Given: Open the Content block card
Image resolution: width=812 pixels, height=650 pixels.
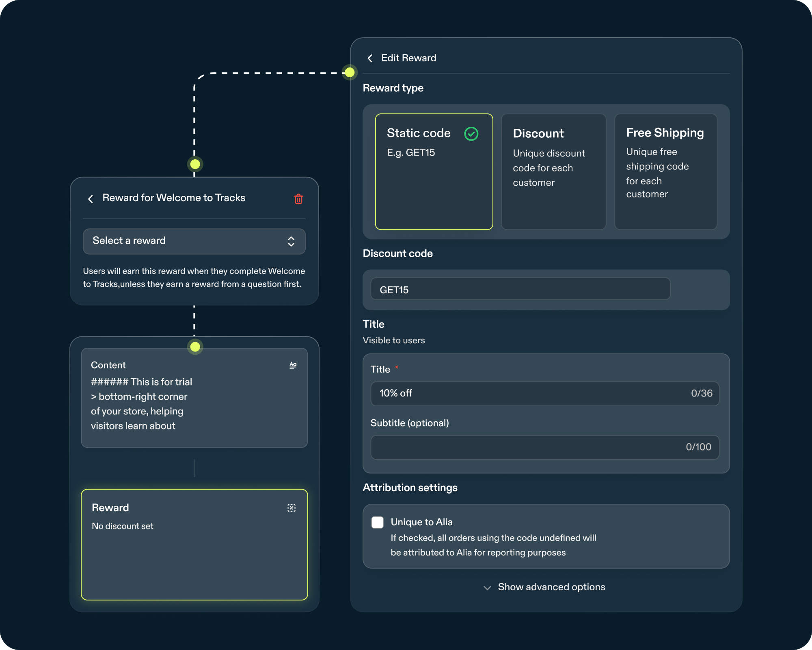Looking at the screenshot, I should (194, 397).
